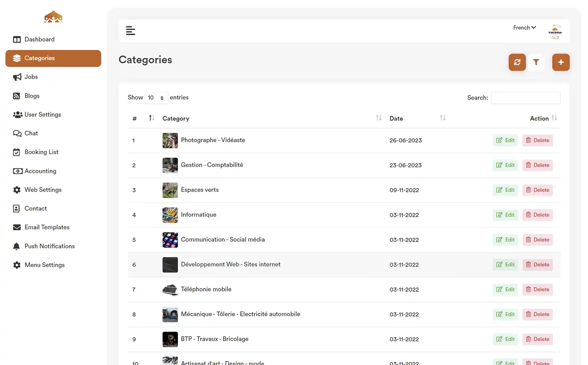The image size is (588, 365).
Task: Click the refresh categories icon button
Action: 517,62
